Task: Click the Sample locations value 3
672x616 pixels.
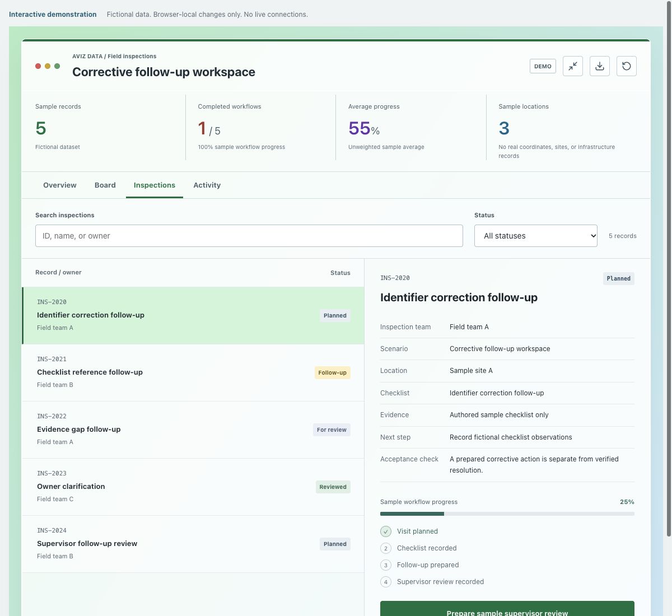Action: [x=504, y=129]
